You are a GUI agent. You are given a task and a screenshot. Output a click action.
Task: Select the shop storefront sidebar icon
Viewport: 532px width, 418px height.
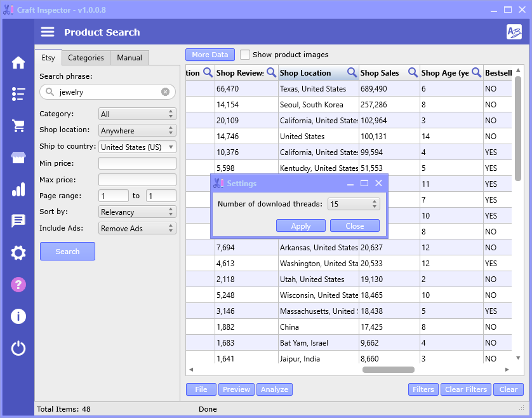(18, 158)
